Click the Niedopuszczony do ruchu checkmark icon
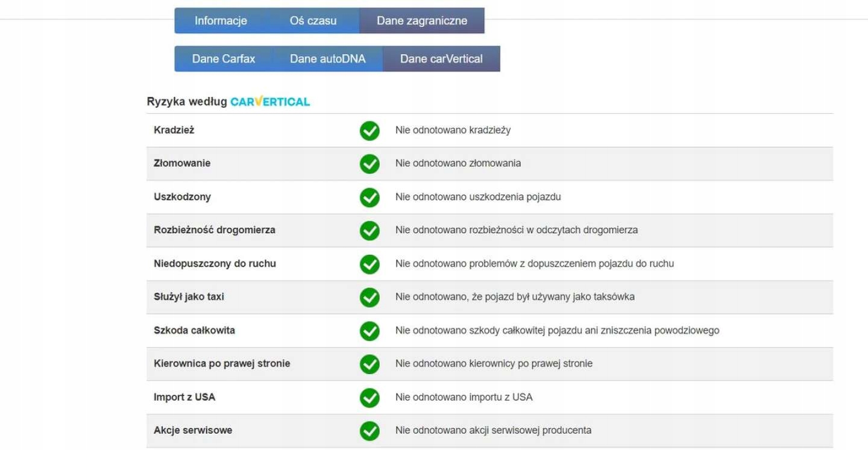Viewport: 868px width, 450px height. [x=370, y=264]
